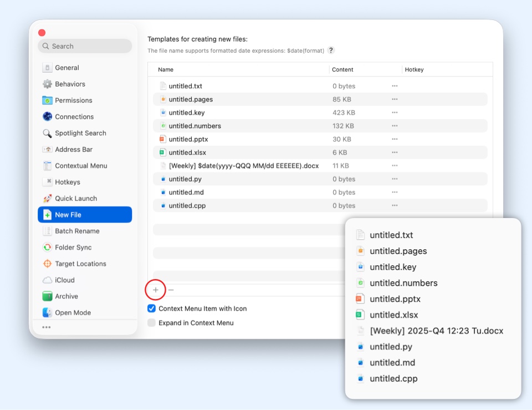Screen dimensions: 532x410
Task: Click the Open Mode section icon
Action: click(48, 312)
